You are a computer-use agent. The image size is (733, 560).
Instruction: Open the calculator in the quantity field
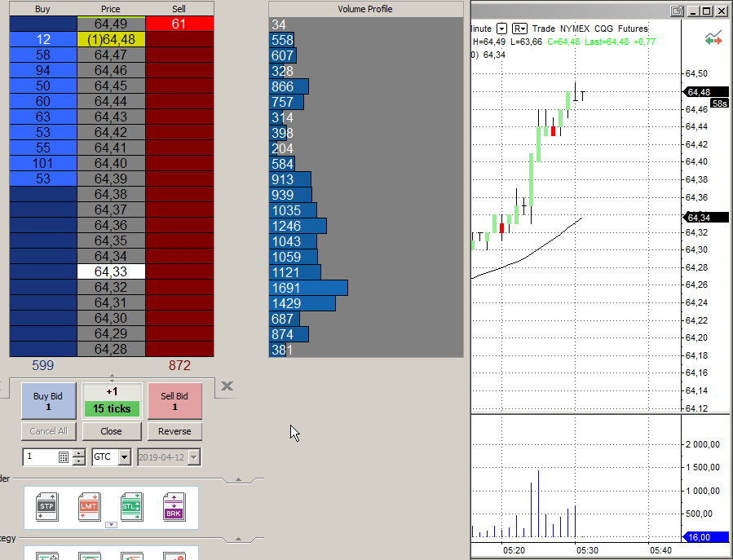[x=64, y=457]
